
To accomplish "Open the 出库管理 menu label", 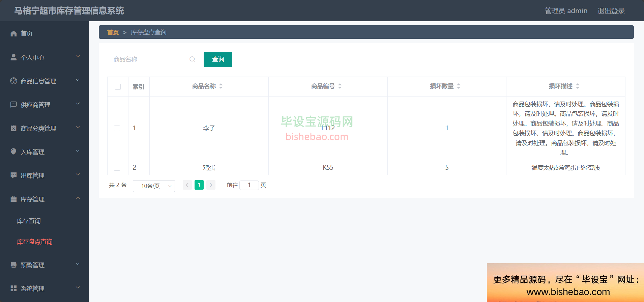I will coord(32,175).
